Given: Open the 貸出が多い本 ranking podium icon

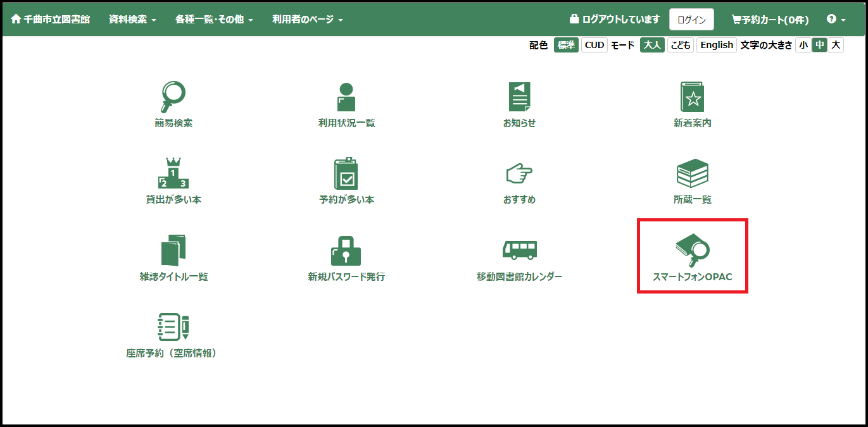Looking at the screenshot, I should (173, 173).
